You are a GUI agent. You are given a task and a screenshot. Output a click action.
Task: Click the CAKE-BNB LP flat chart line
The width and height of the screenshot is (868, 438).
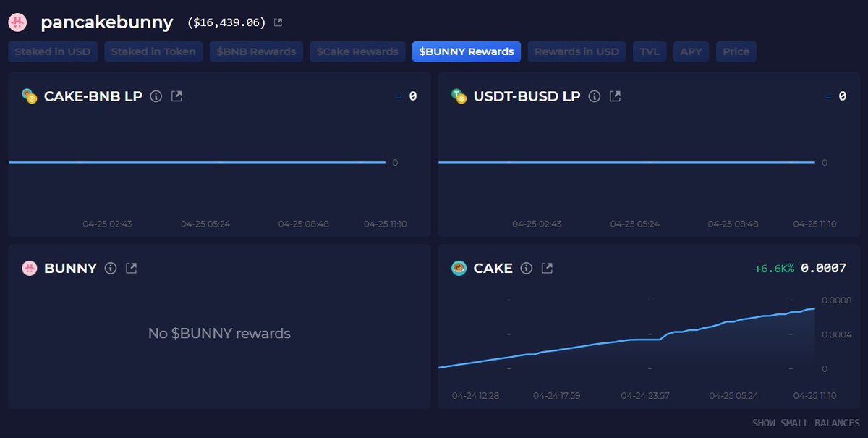click(197, 162)
